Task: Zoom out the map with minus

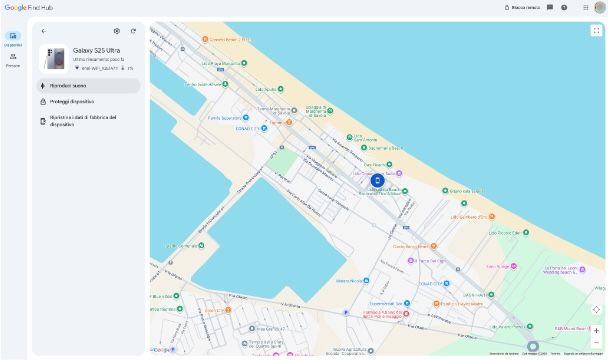Action: tap(596, 342)
